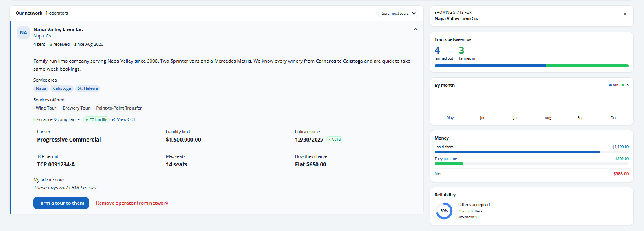Open the Sort: most tours dropdown
Screen dimensions: 644x231
click(398, 13)
